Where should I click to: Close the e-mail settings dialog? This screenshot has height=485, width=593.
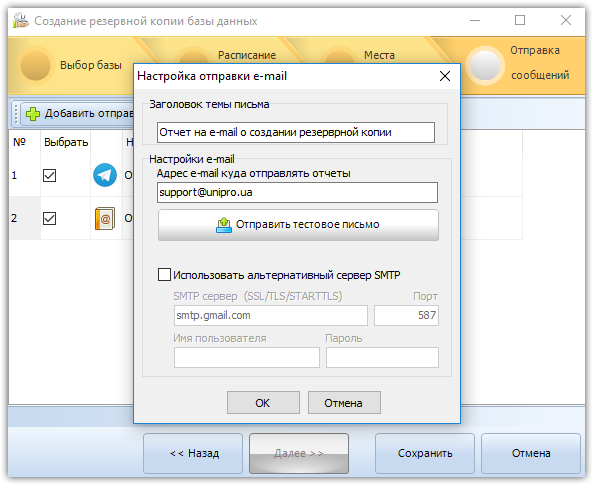tap(445, 76)
